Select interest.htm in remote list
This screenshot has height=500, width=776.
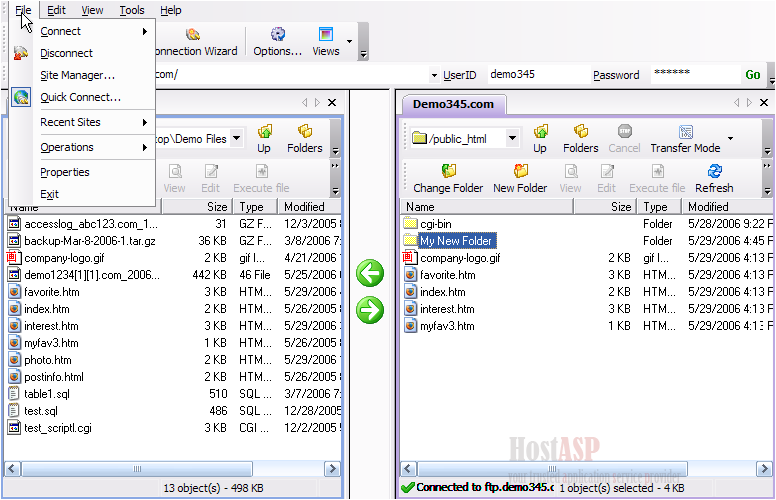(x=447, y=309)
